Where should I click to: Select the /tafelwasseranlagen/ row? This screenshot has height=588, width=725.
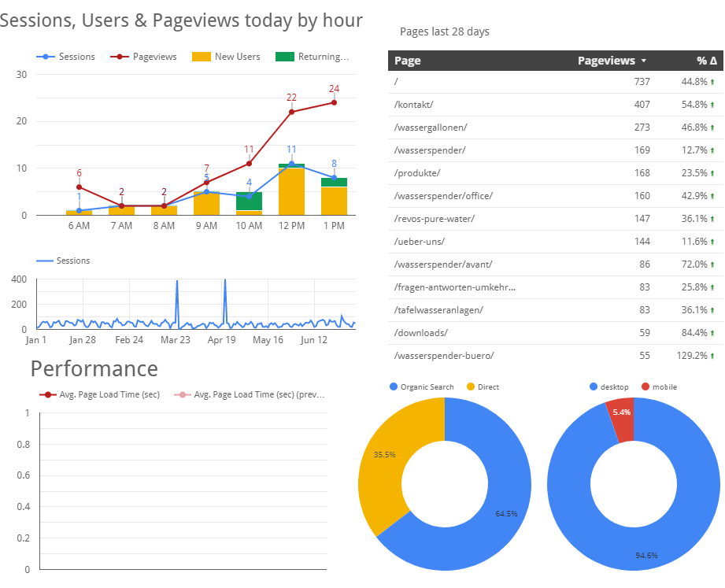click(x=555, y=310)
